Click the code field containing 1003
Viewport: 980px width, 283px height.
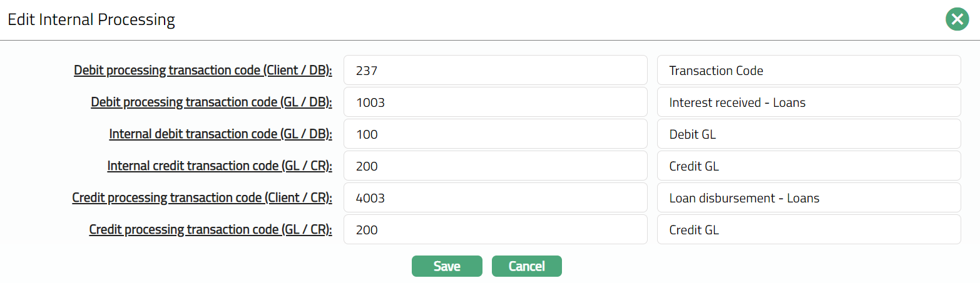pos(495,102)
